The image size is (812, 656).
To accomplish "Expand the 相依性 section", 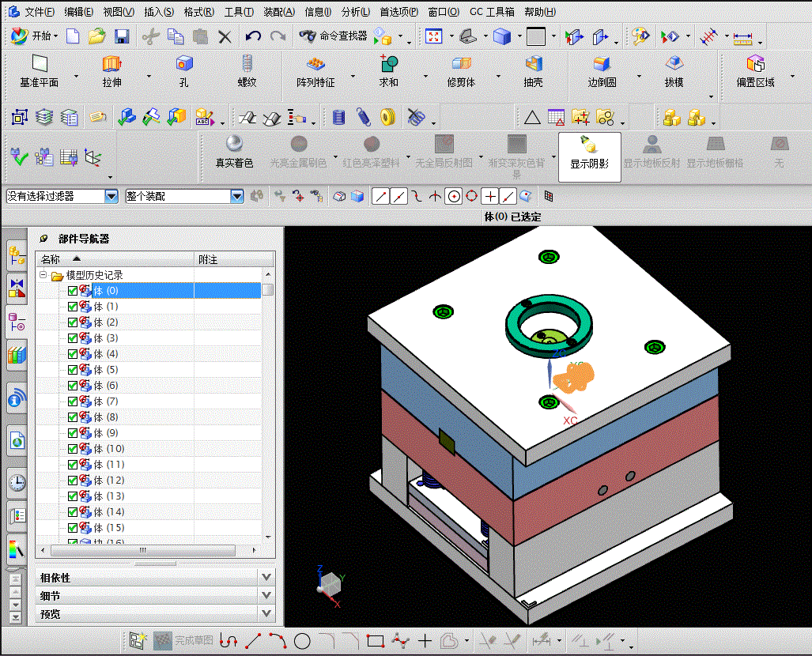I will pos(266,577).
